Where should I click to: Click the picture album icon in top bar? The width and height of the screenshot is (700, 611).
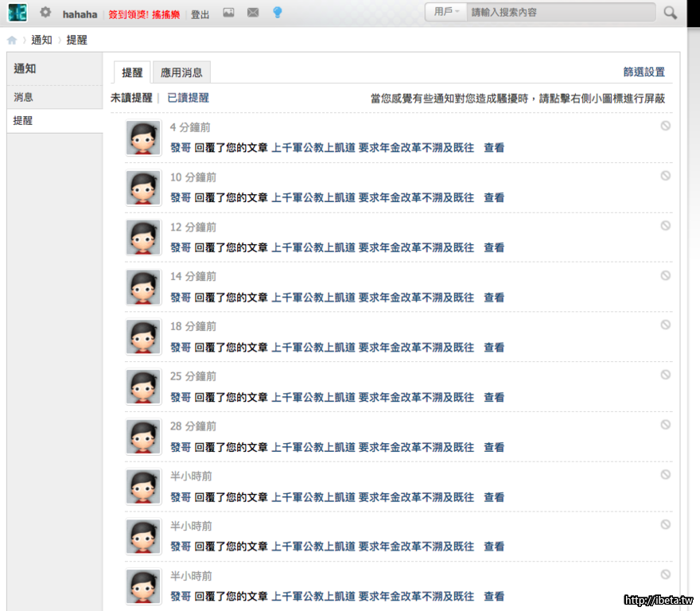[228, 13]
